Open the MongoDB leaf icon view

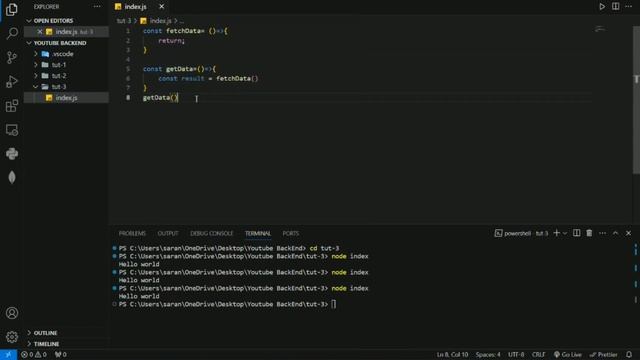click(12, 177)
